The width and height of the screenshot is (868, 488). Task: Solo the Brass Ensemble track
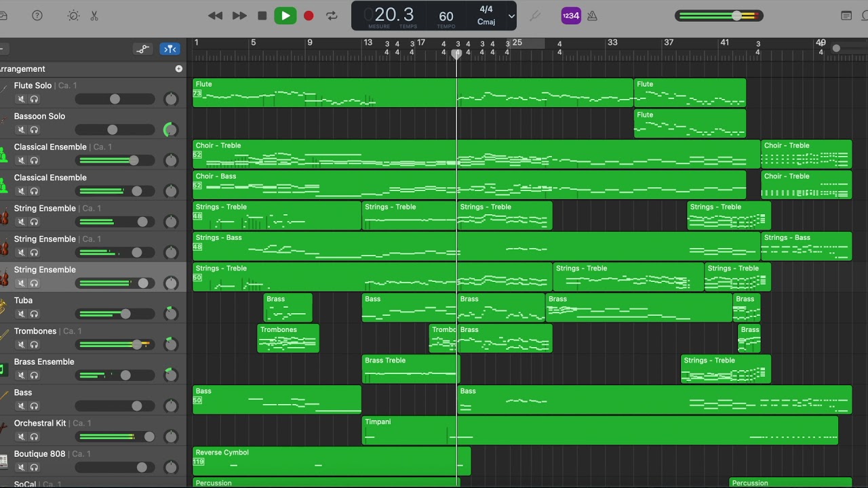click(34, 375)
